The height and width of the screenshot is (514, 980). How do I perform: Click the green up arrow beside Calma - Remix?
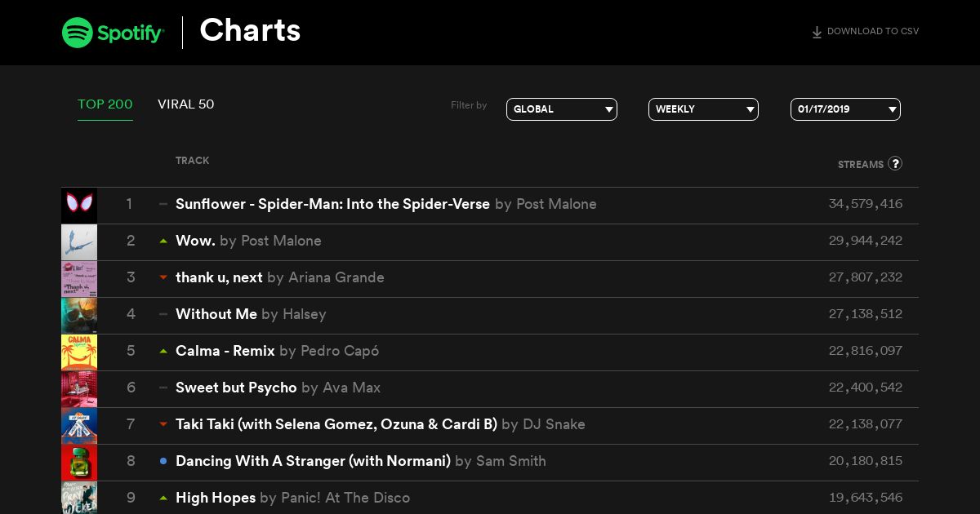(x=163, y=351)
